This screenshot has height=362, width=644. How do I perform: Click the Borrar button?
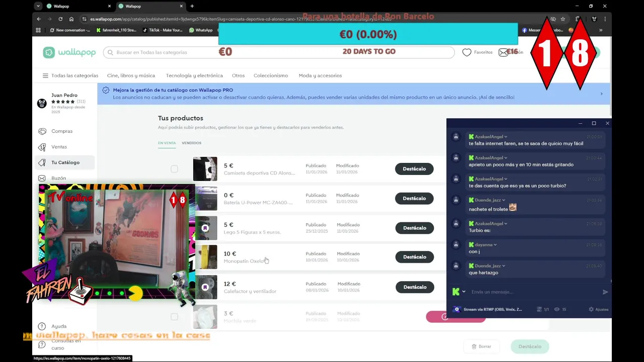tap(481, 346)
